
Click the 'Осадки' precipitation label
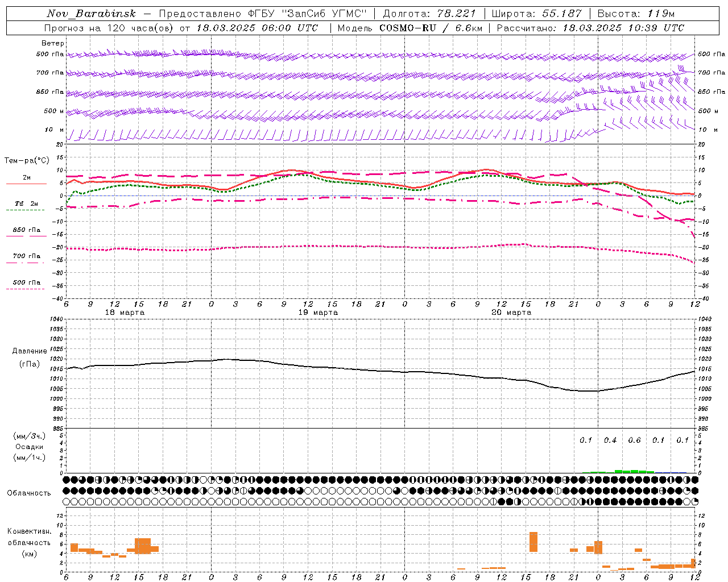coord(29,447)
